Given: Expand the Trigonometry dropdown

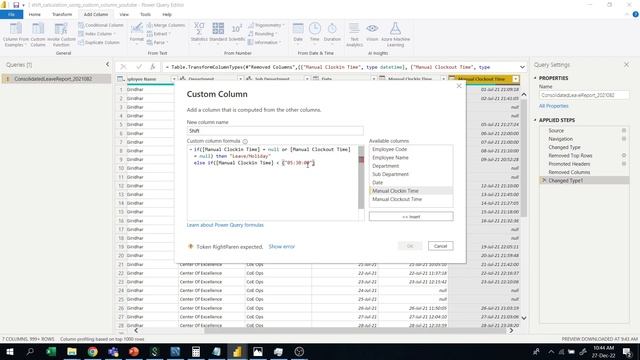Looking at the screenshot, I should point(284,25).
